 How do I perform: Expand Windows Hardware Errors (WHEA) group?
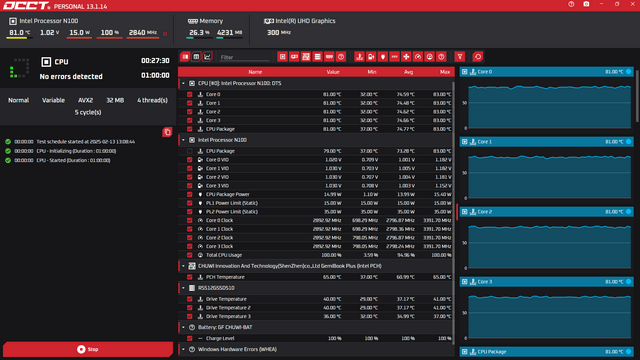183,349
